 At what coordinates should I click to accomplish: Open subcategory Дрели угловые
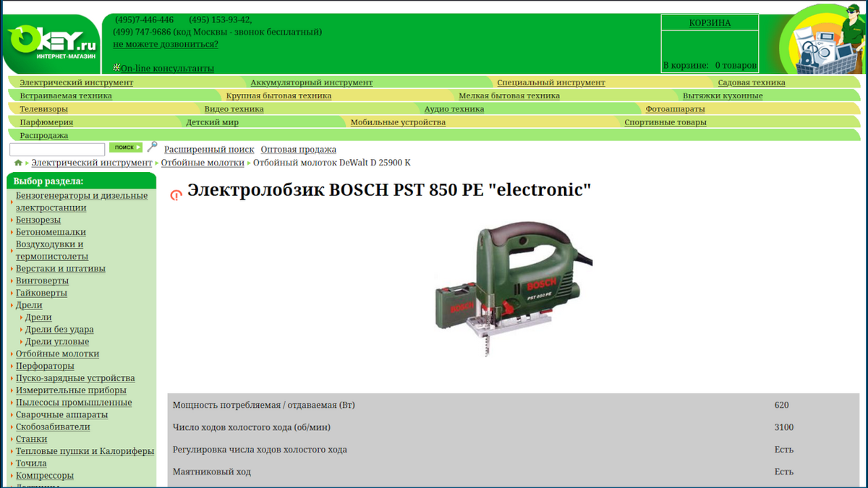(x=57, y=341)
